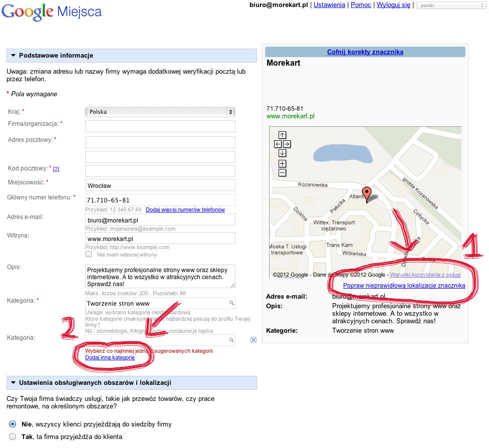The width and height of the screenshot is (489, 448).
Task: Click 'Tworzenie stron www' in preview Kategorie
Action: [x=363, y=330]
